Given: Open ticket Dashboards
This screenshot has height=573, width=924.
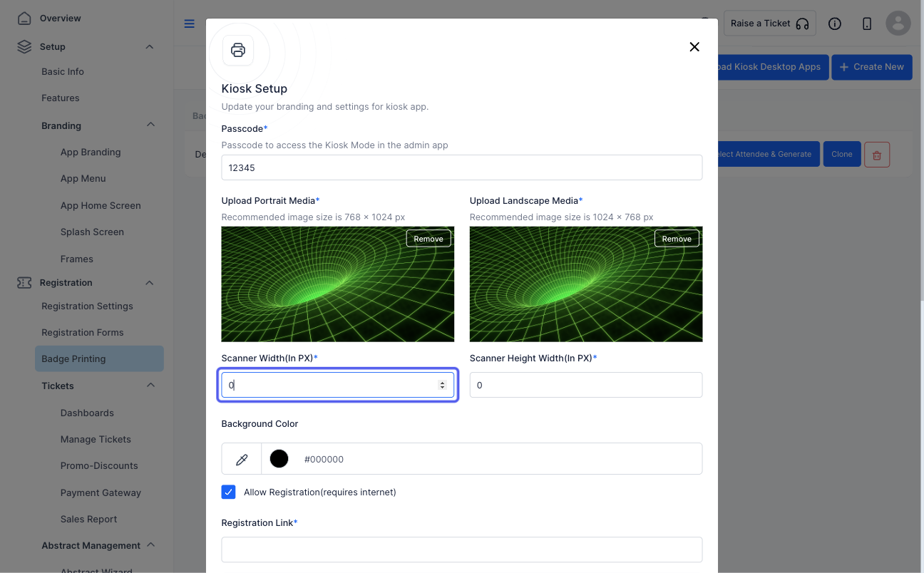Looking at the screenshot, I should click(x=87, y=413).
